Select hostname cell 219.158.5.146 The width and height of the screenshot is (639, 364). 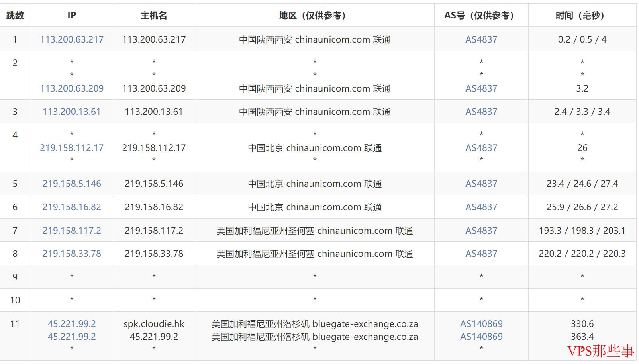point(154,184)
